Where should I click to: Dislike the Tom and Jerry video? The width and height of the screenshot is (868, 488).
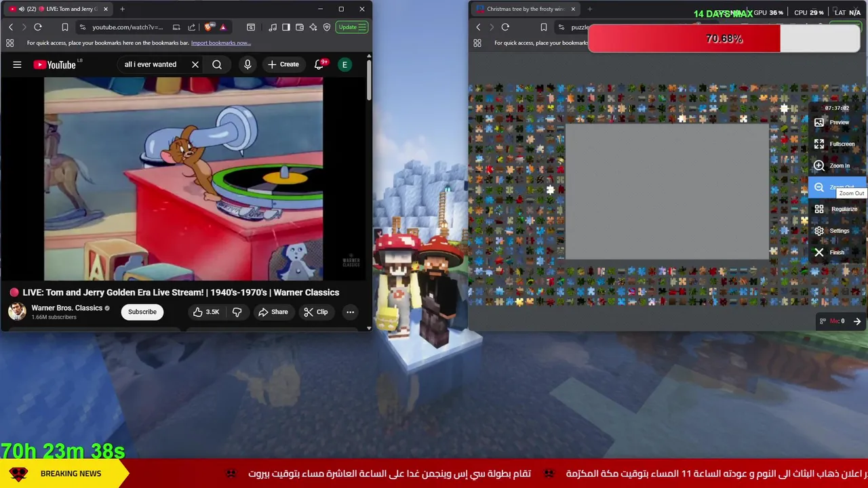coord(237,312)
